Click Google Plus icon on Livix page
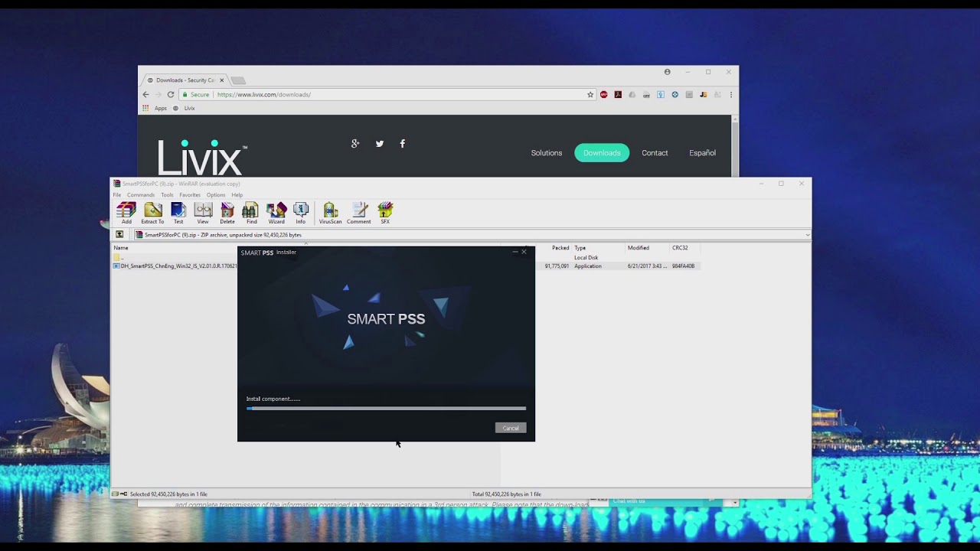 [x=355, y=143]
